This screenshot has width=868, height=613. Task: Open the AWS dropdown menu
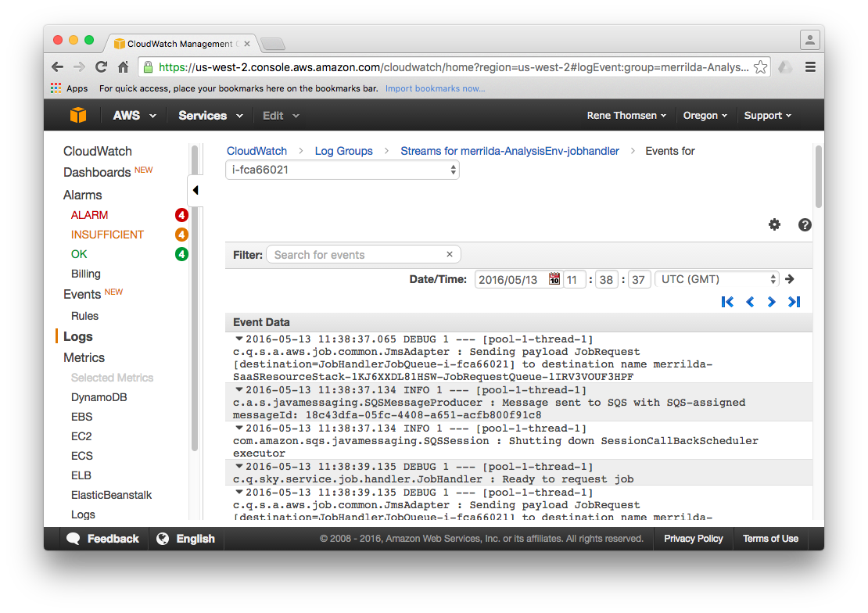tap(135, 115)
